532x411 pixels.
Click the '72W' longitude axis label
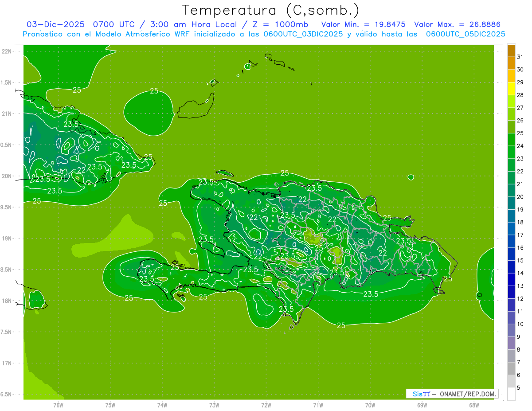click(x=266, y=405)
